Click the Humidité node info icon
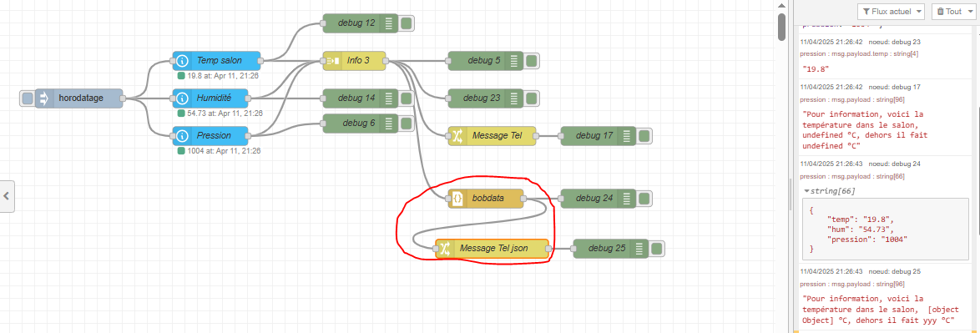This screenshot has height=333, width=980. coord(183,98)
